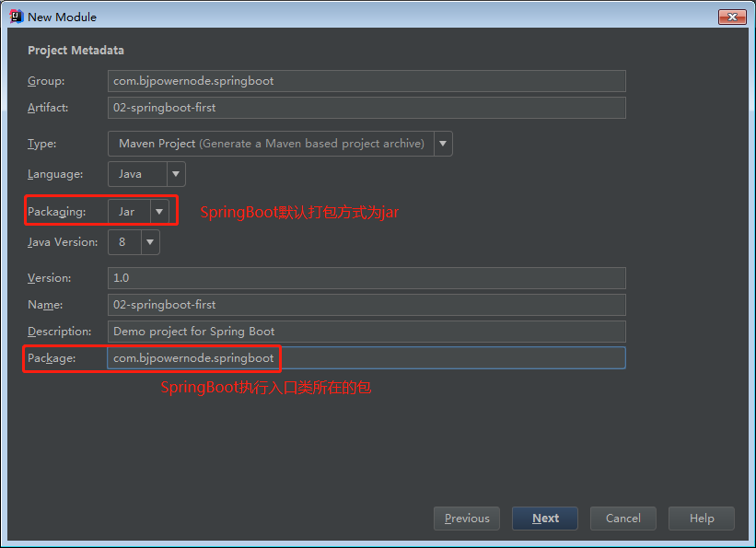756x548 pixels.
Task: Click the New Module title bar text
Action: tap(62, 17)
